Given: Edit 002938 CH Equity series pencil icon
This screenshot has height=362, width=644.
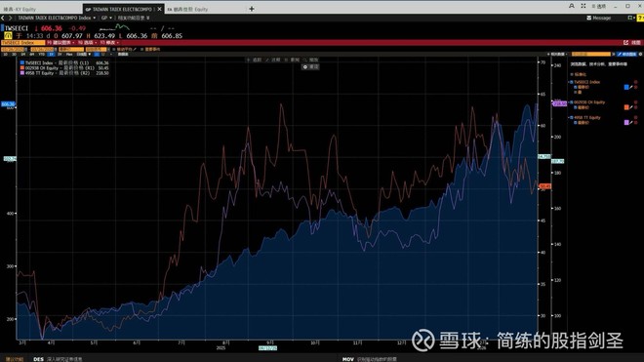Looking at the screenshot, I should (631, 107).
